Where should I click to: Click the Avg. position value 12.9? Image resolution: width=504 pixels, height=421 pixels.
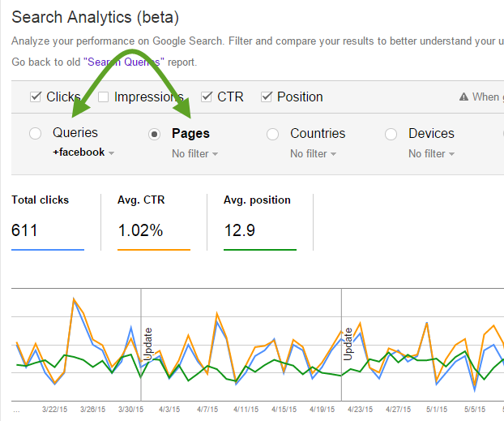pos(239,230)
